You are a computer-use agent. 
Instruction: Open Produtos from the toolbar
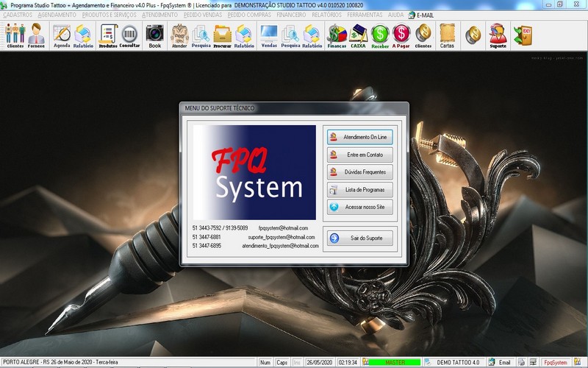pyautogui.click(x=107, y=35)
